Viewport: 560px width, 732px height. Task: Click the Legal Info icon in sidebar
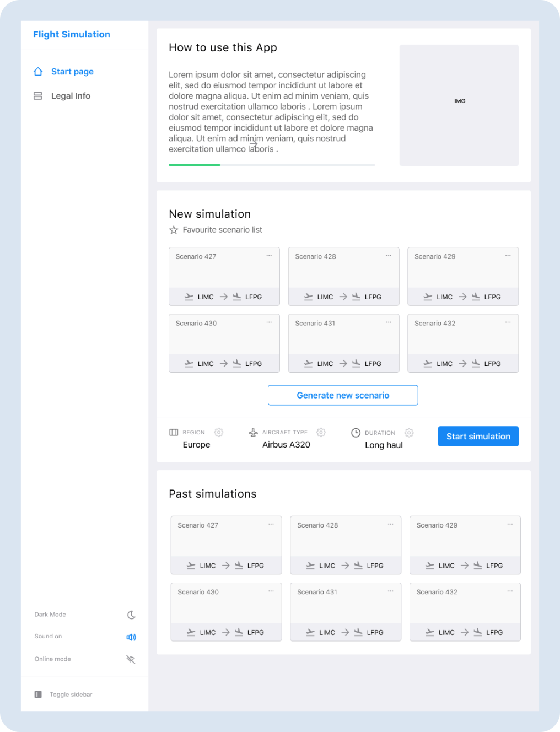(x=38, y=96)
